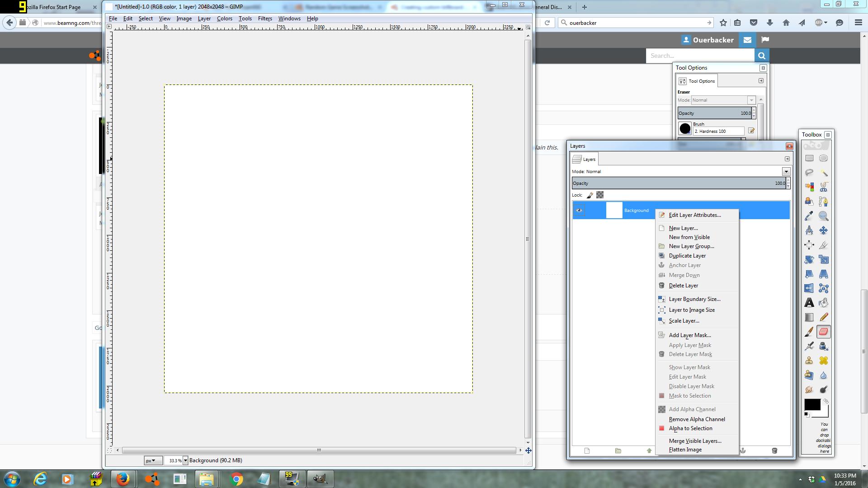This screenshot has height=488, width=868.
Task: Select the Paintbrush tool
Action: click(809, 332)
